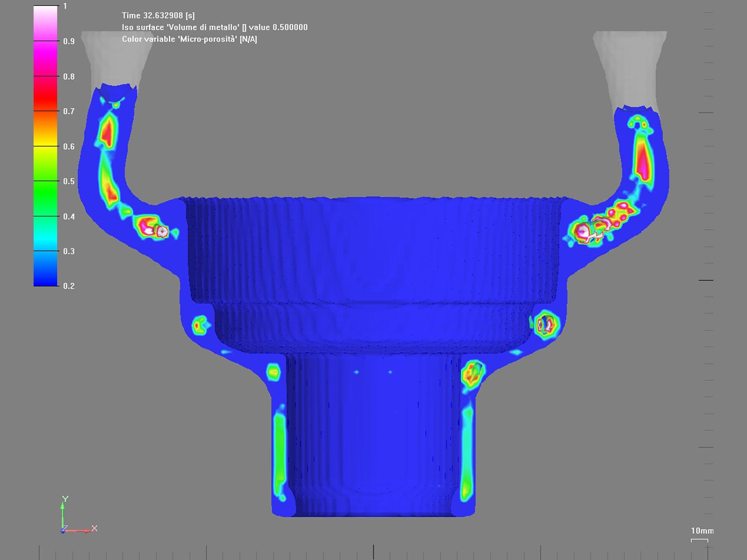The height and width of the screenshot is (560, 747).
Task: Click the legend maximum value 1
Action: pos(65,6)
